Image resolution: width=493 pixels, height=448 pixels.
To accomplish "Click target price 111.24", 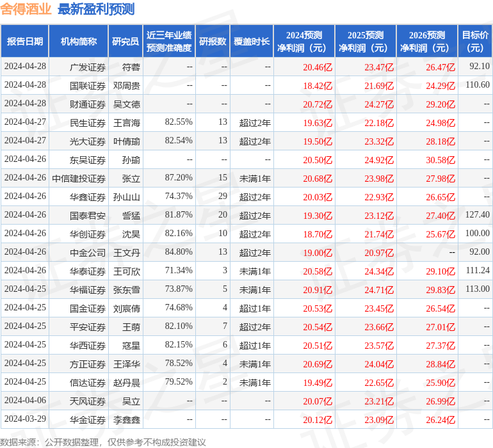I will coord(478,270).
